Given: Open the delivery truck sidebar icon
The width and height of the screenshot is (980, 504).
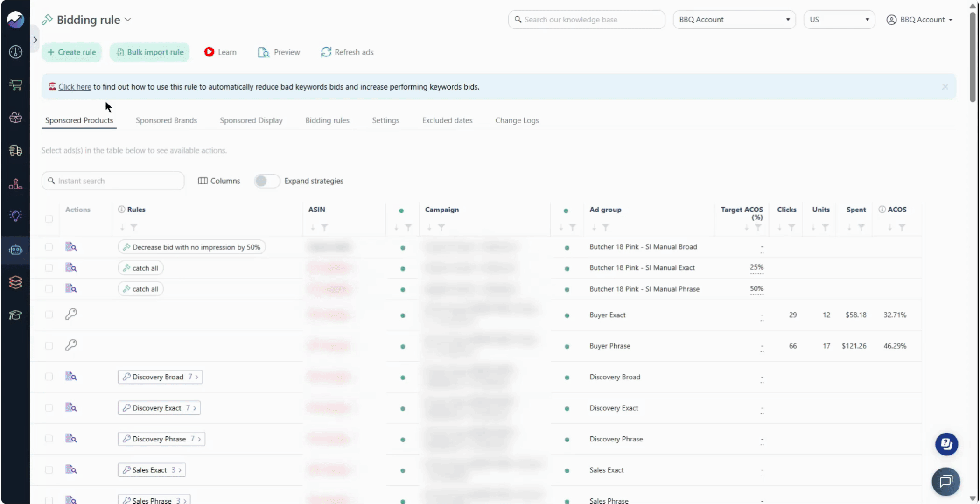Looking at the screenshot, I should point(15,150).
